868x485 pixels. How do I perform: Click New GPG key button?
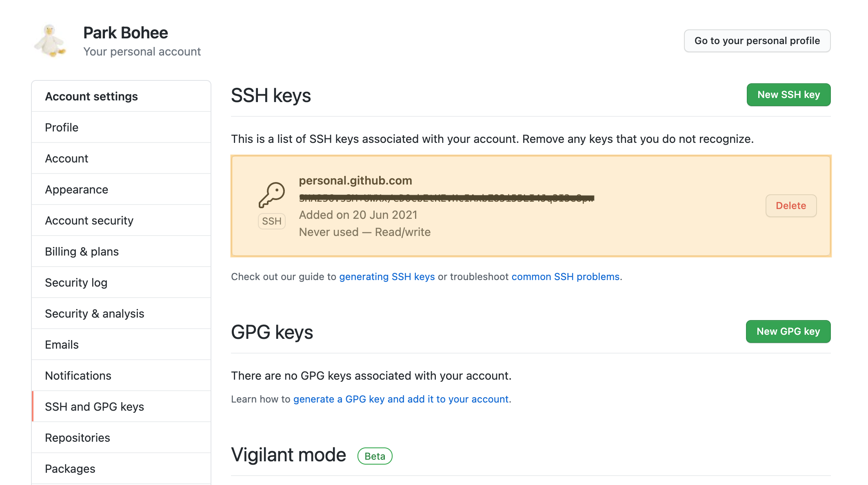(x=788, y=331)
